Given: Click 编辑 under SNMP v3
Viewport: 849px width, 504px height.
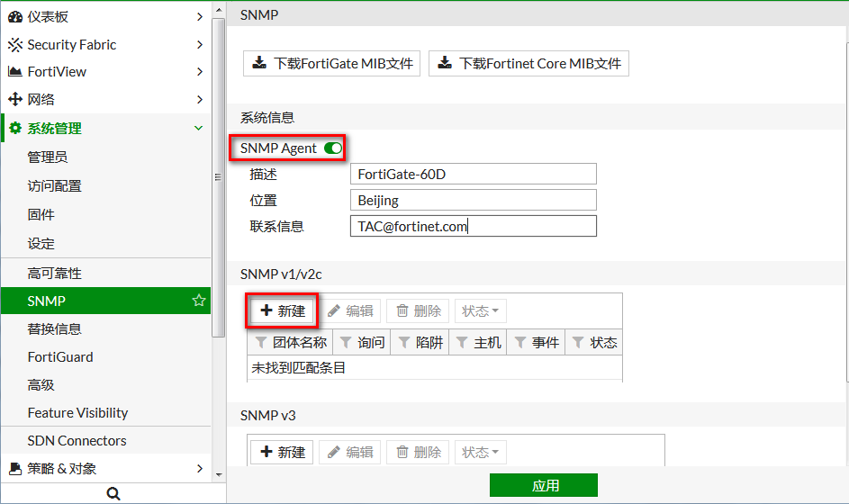Looking at the screenshot, I should (350, 452).
